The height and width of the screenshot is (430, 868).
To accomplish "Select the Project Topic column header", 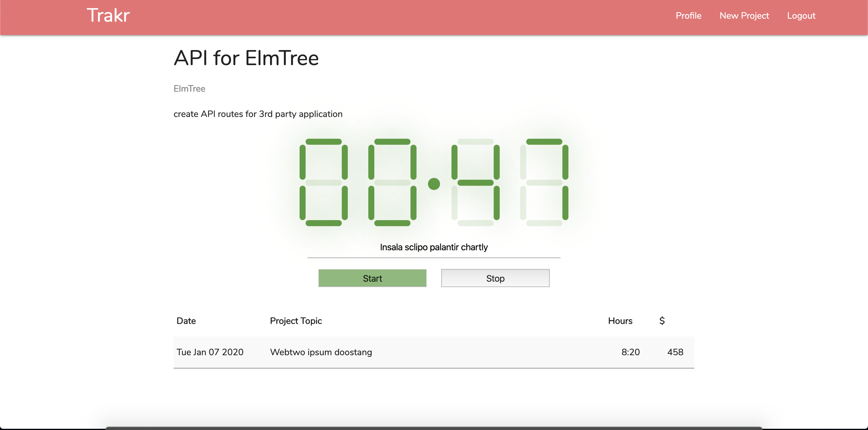I will (296, 321).
